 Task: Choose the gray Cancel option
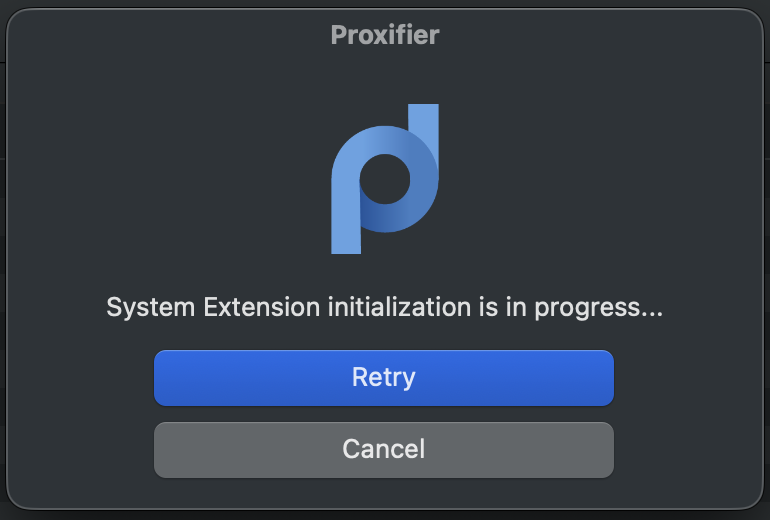[x=384, y=449]
